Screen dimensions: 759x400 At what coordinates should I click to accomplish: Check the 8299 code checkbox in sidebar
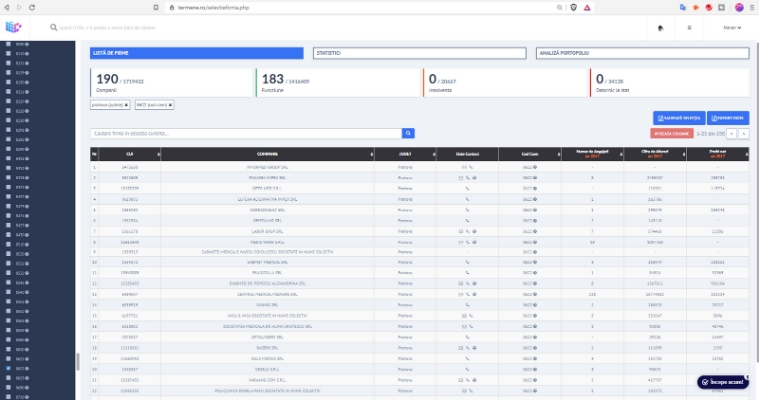click(8, 149)
